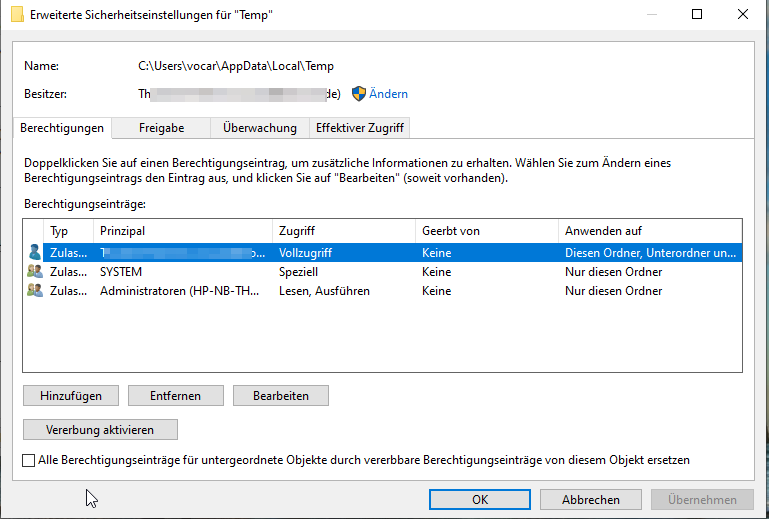Select the Effektiver Zugriff tab
Screen dimensions: 769x519
click(359, 128)
